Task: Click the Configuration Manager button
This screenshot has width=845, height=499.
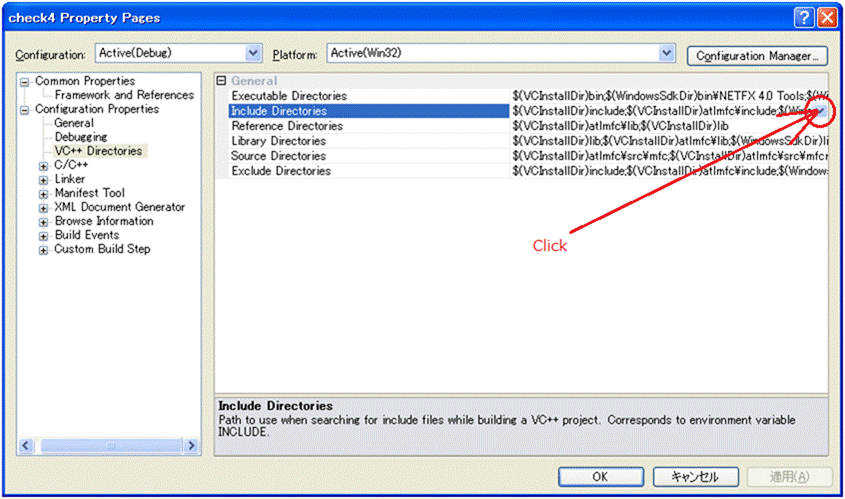Action: [758, 56]
